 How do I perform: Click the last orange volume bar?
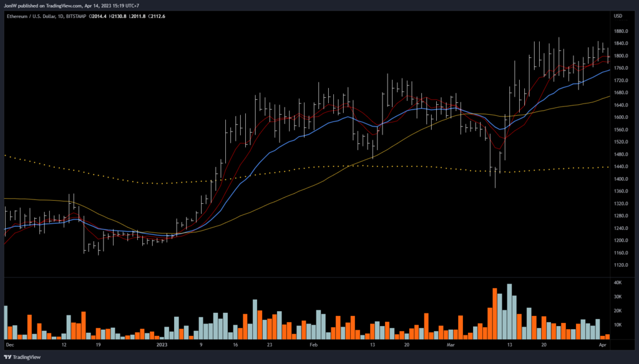click(607, 337)
